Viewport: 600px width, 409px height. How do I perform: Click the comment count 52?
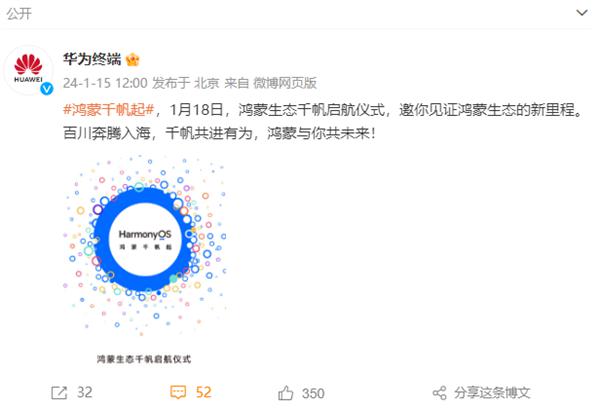point(203,393)
